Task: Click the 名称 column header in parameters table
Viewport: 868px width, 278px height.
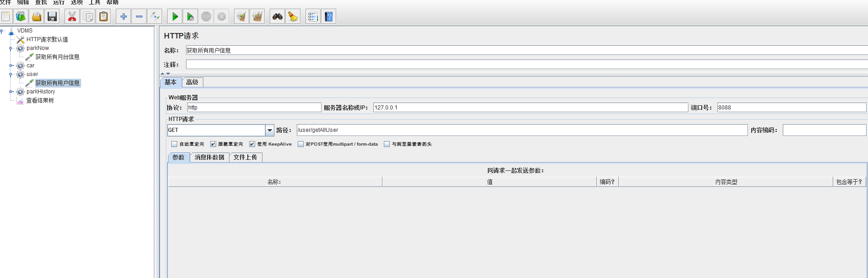Action: point(275,182)
